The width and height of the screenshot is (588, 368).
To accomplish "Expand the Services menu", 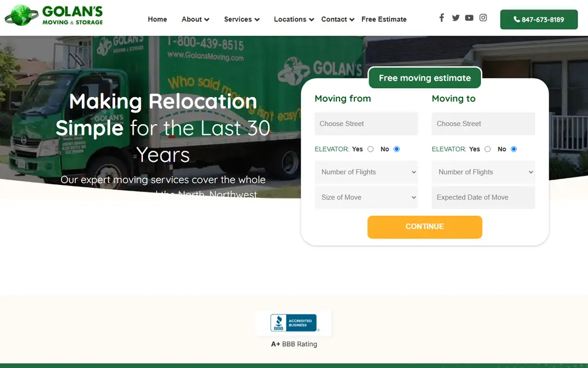I will [242, 19].
